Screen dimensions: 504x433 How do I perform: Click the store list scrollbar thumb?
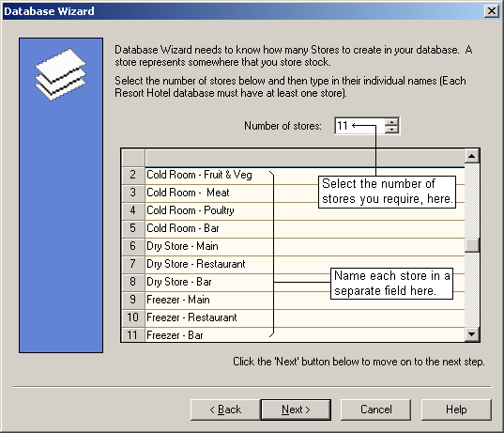coord(471,245)
